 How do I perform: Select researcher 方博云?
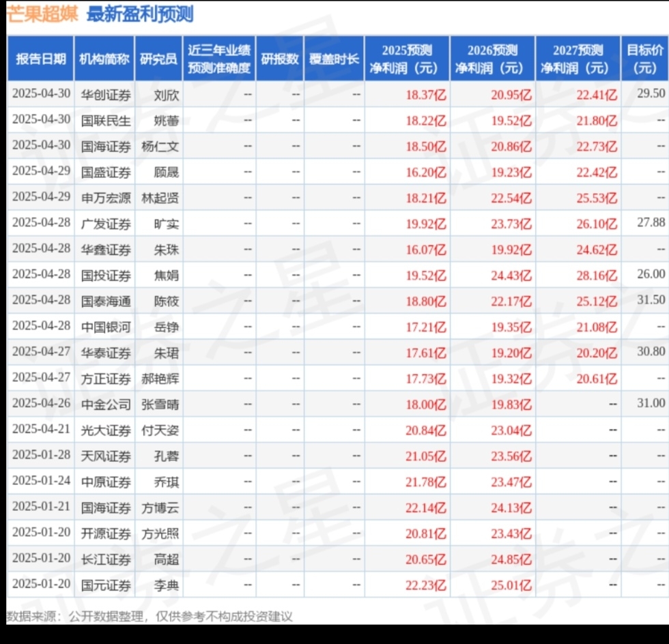tap(160, 508)
